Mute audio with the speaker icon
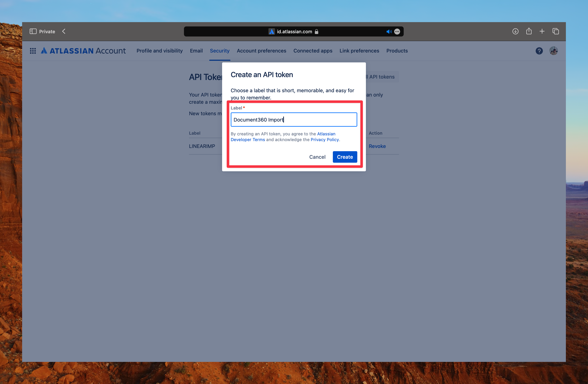Image resolution: width=588 pixels, height=384 pixels. [x=389, y=31]
